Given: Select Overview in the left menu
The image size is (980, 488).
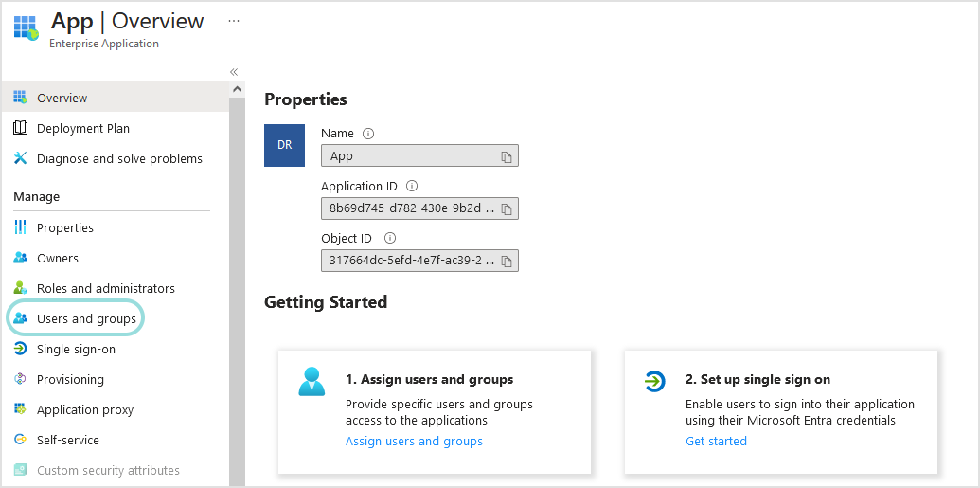Looking at the screenshot, I should pyautogui.click(x=62, y=98).
